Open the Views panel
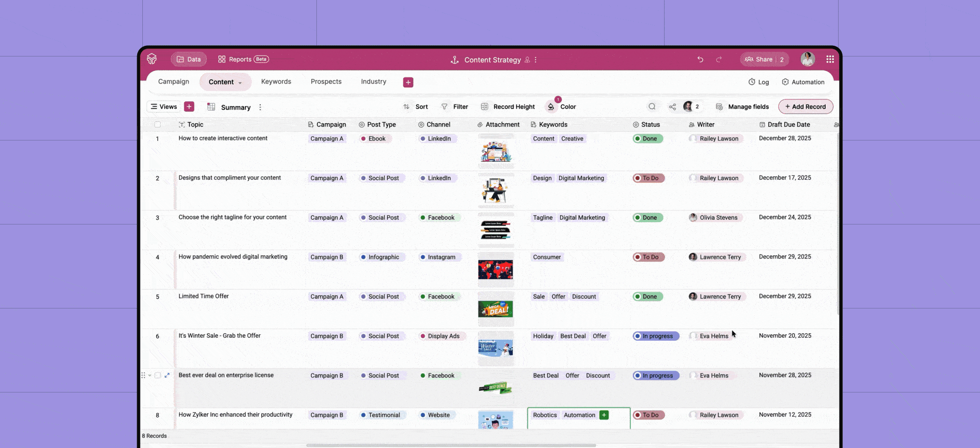 click(163, 106)
